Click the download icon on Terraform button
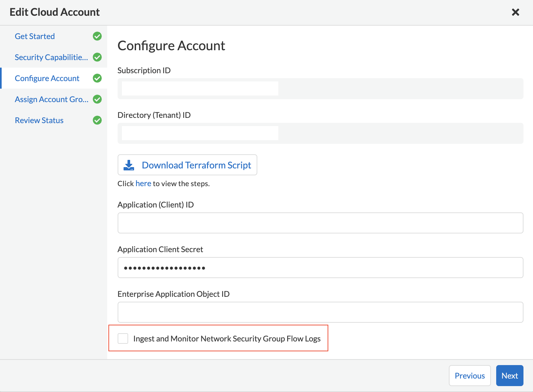 (x=129, y=165)
